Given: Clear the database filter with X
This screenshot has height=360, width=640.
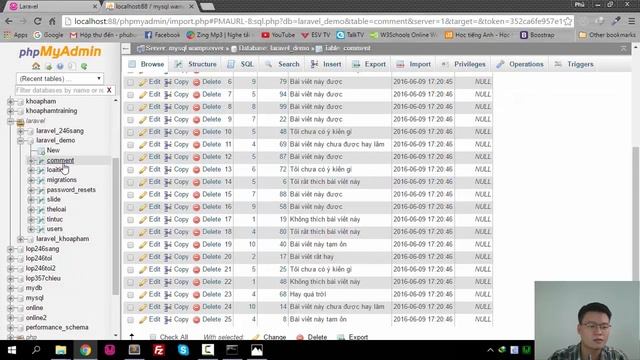Looking at the screenshot, I should [109, 90].
